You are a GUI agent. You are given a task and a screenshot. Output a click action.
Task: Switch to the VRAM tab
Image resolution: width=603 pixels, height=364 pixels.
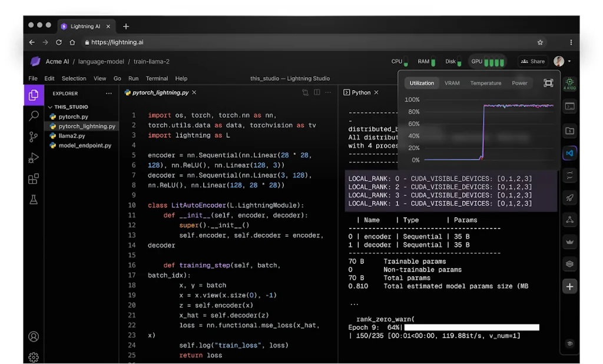(452, 83)
